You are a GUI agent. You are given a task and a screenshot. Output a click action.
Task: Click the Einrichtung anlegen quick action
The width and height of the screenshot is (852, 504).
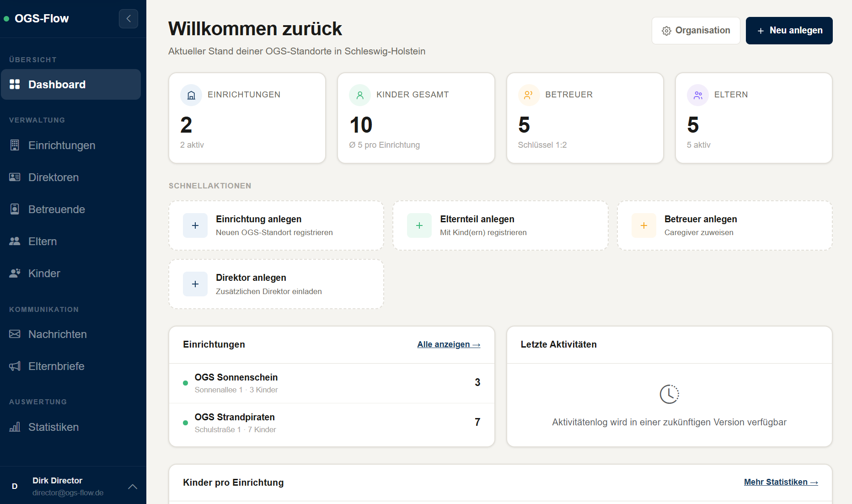point(276,225)
